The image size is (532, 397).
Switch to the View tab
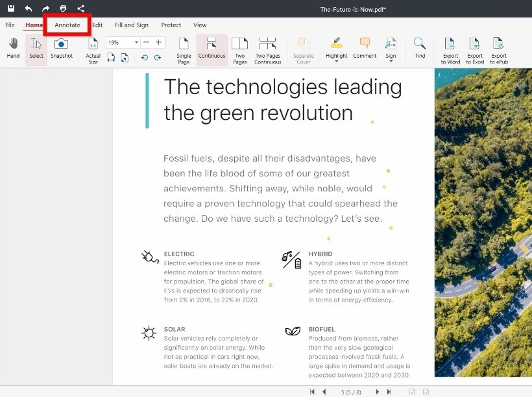200,25
